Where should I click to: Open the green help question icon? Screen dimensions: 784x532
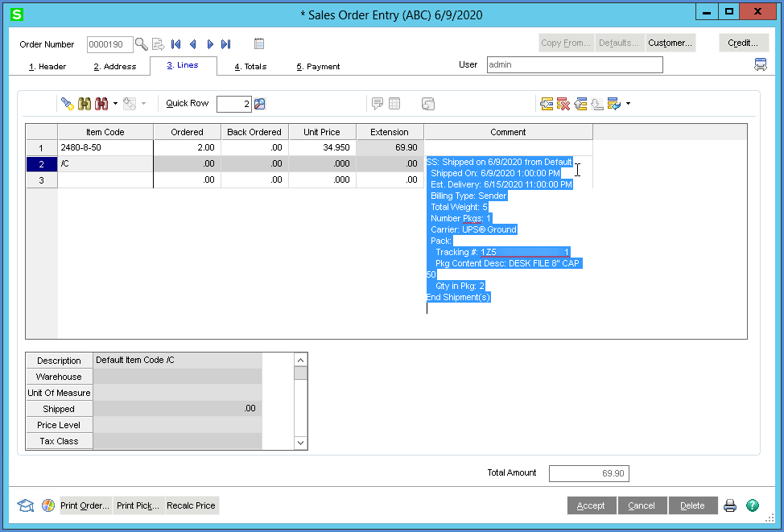pos(753,505)
